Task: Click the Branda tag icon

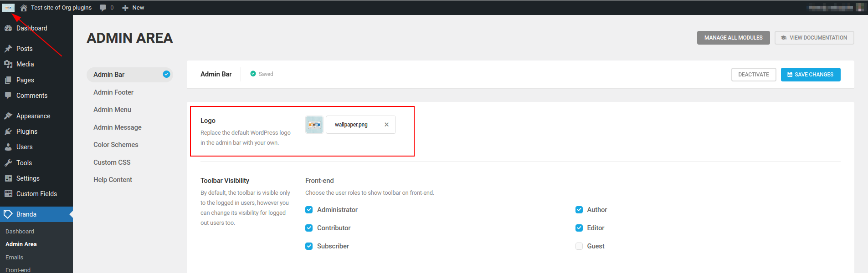Action: (8, 214)
